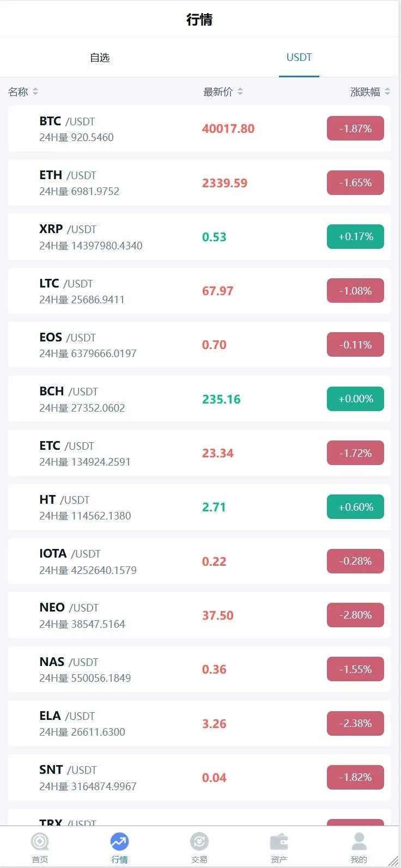Sort by 涨跌幅 using its arrow icon

(x=387, y=91)
